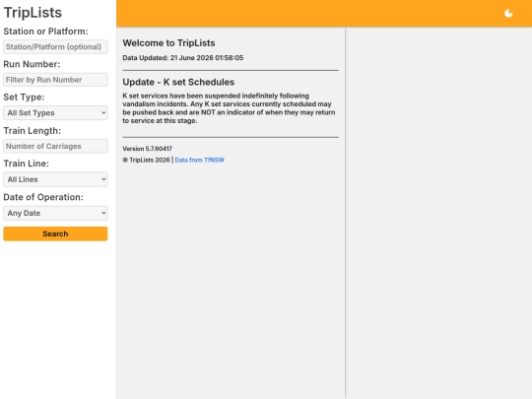Click the Run Number label
This screenshot has width=532, height=399.
coord(32,64)
